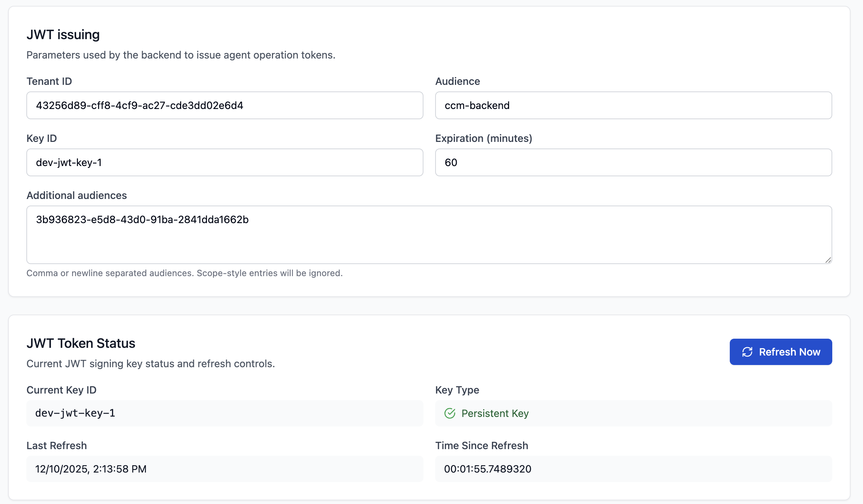863x504 pixels.
Task: Click the Persistent Key status text
Action: [495, 413]
